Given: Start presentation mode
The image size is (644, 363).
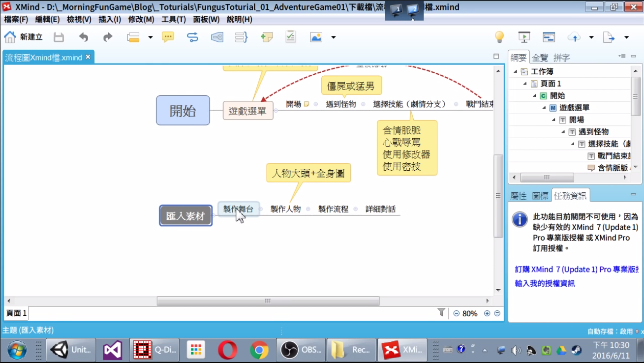Looking at the screenshot, I should 524,37.
